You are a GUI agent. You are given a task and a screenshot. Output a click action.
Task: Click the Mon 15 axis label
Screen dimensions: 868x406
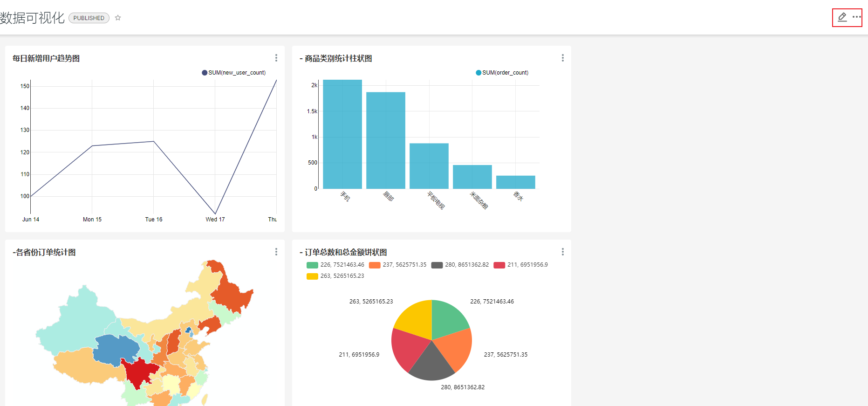click(x=92, y=220)
